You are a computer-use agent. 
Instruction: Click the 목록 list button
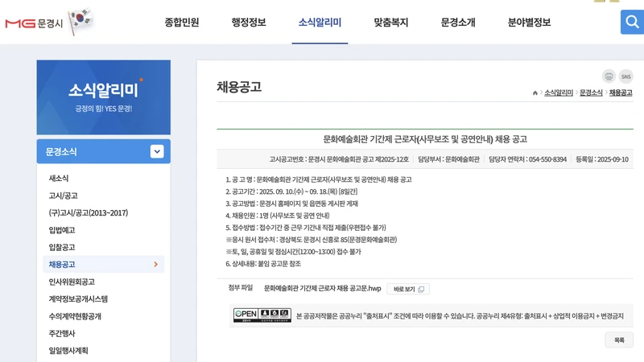click(619, 339)
